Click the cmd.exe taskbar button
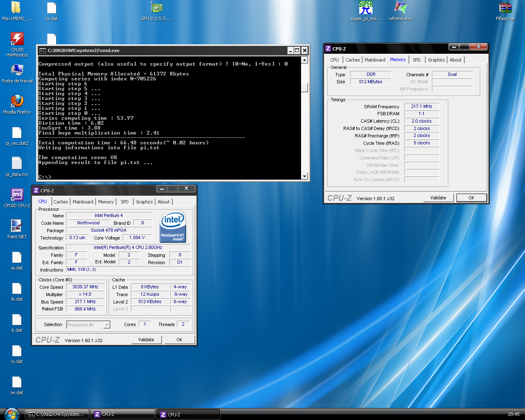Image resolution: width=525 pixels, height=420 pixels. [x=57, y=414]
